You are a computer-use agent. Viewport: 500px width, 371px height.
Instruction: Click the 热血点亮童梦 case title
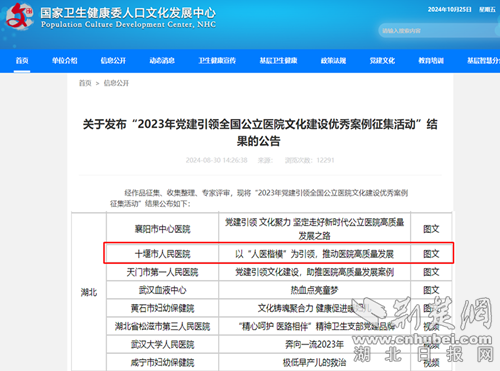[x=314, y=290]
